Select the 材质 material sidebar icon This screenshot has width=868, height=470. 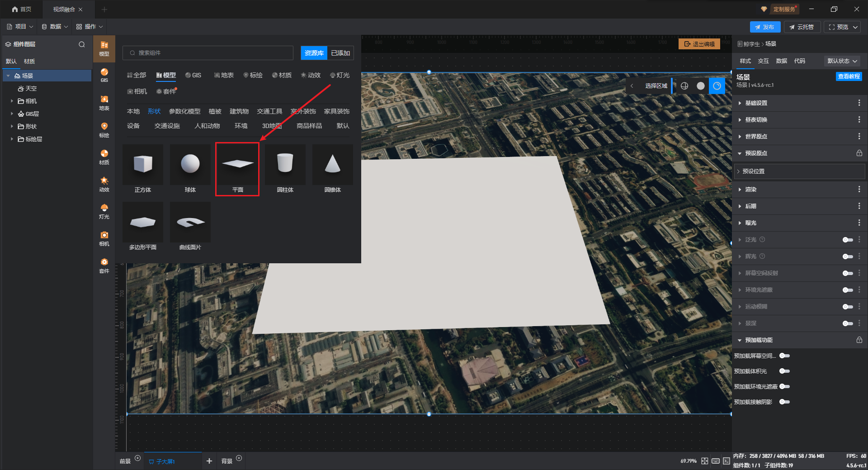pyautogui.click(x=104, y=157)
